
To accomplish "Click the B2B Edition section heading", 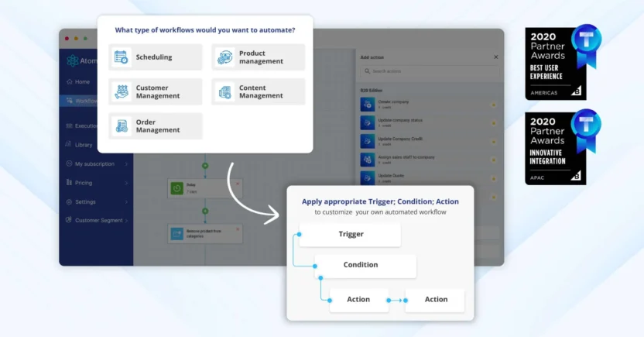I will [x=372, y=90].
